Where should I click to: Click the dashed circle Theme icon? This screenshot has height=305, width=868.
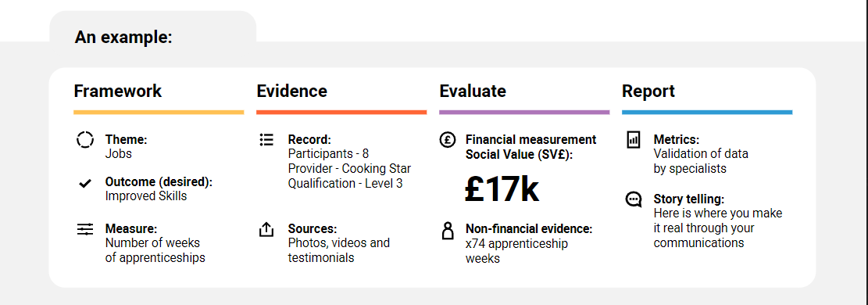click(x=85, y=139)
